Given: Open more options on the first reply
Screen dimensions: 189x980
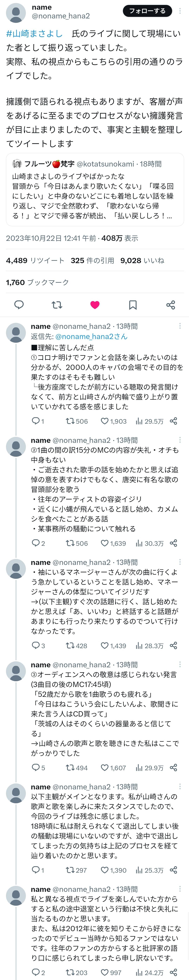Looking at the screenshot, I should 180,326.
